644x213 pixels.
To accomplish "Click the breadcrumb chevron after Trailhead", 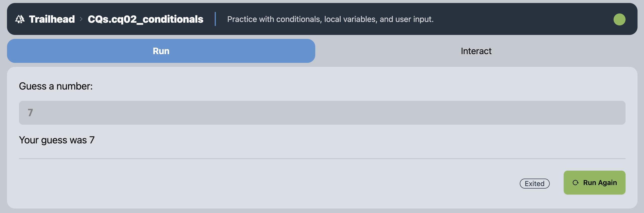I will pos(81,19).
